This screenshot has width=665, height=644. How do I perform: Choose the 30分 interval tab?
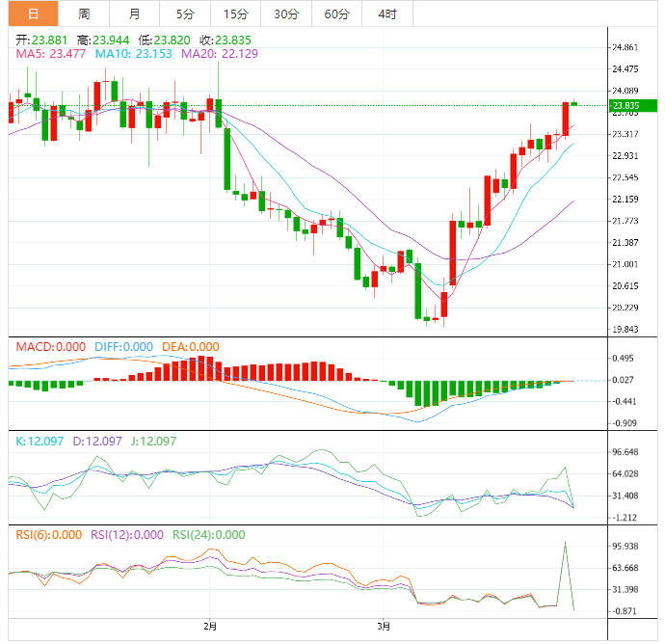[x=286, y=13]
